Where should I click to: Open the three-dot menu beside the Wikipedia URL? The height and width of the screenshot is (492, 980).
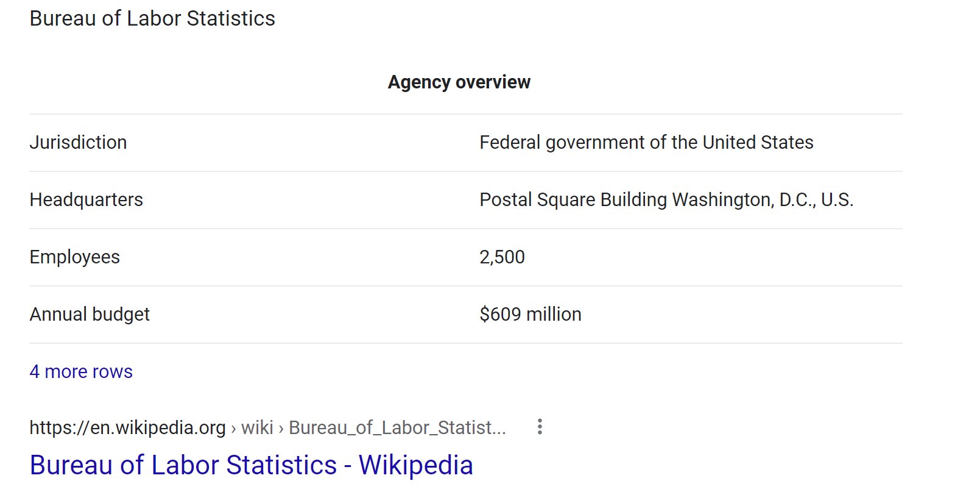pyautogui.click(x=540, y=427)
